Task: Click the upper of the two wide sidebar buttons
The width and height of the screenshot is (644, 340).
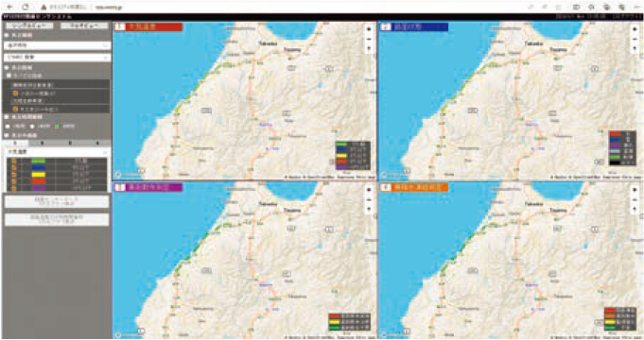Action: [x=57, y=201]
